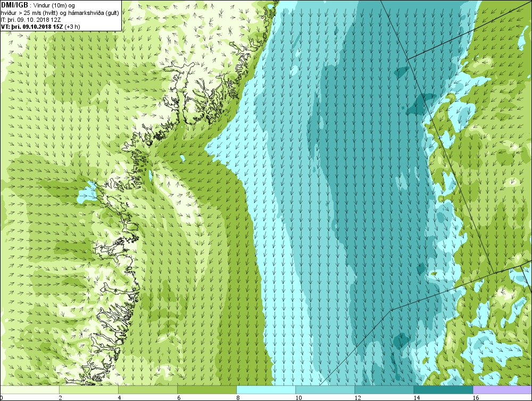Click the legend value label '14'
The width and height of the screenshot is (532, 401).
coord(417,398)
